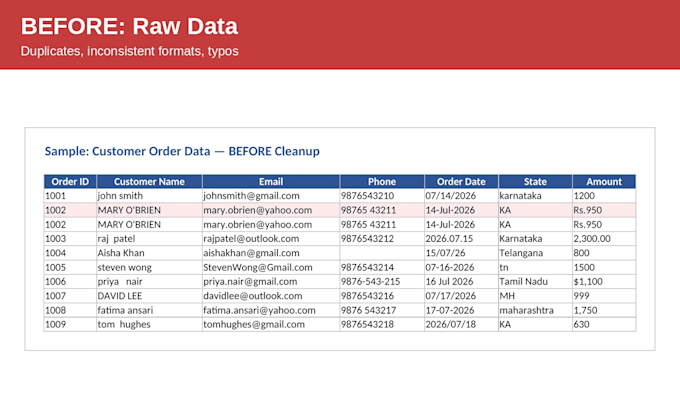Select state cell 'tn'
Image resolution: width=680 pixels, height=409 pixels.
(535, 267)
